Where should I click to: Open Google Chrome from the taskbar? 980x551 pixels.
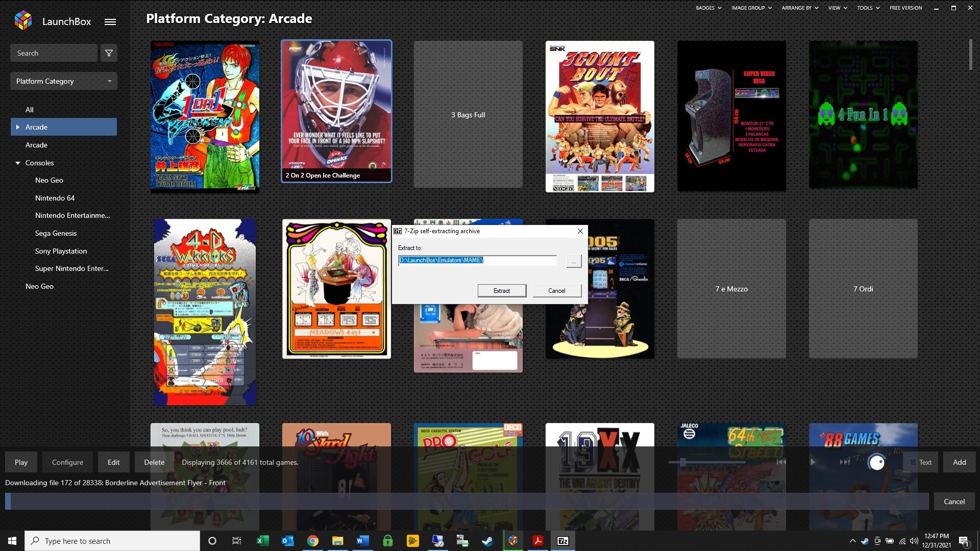click(312, 541)
